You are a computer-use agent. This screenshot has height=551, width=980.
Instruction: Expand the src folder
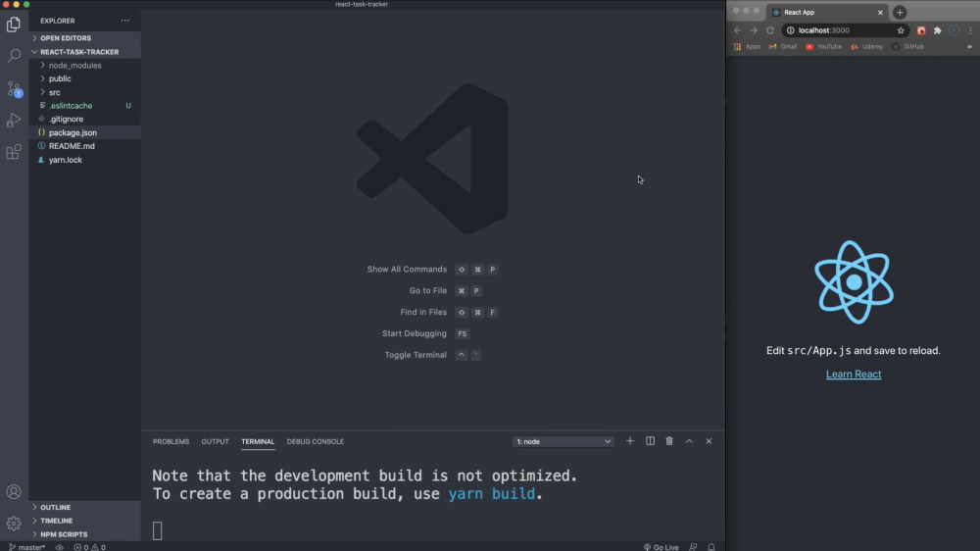(55, 92)
